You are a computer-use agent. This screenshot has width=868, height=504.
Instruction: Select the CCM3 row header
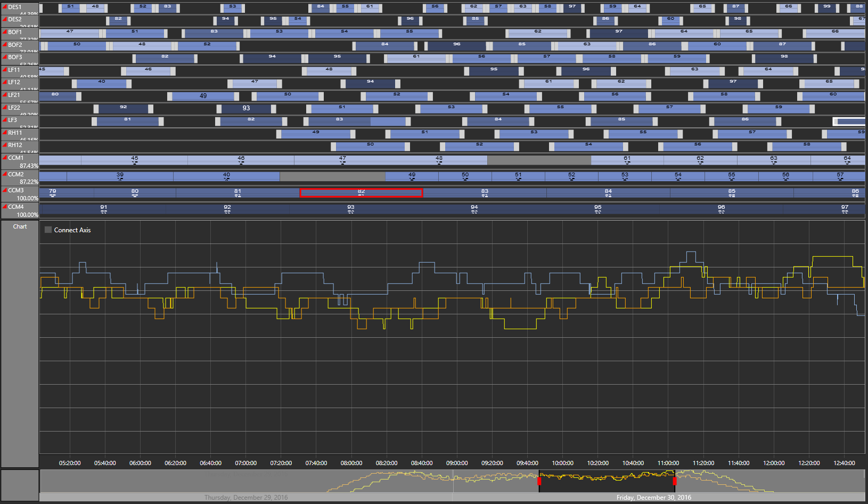[20, 194]
